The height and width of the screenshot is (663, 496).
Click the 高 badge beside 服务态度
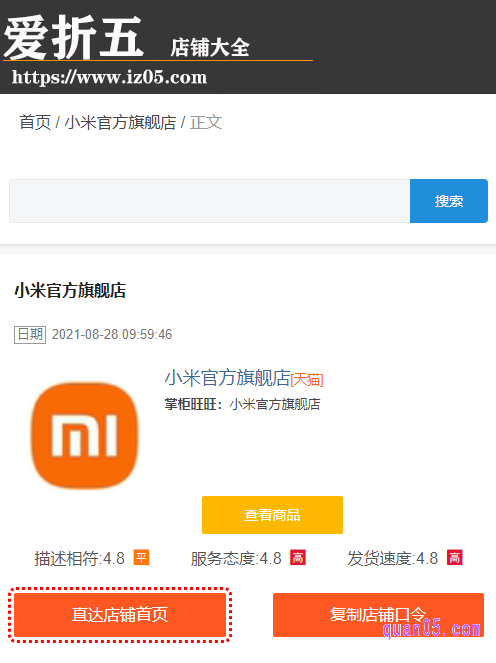click(298, 558)
